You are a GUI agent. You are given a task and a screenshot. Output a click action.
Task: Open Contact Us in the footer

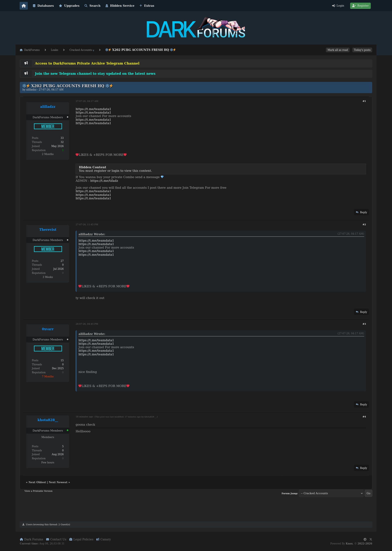[56, 539]
